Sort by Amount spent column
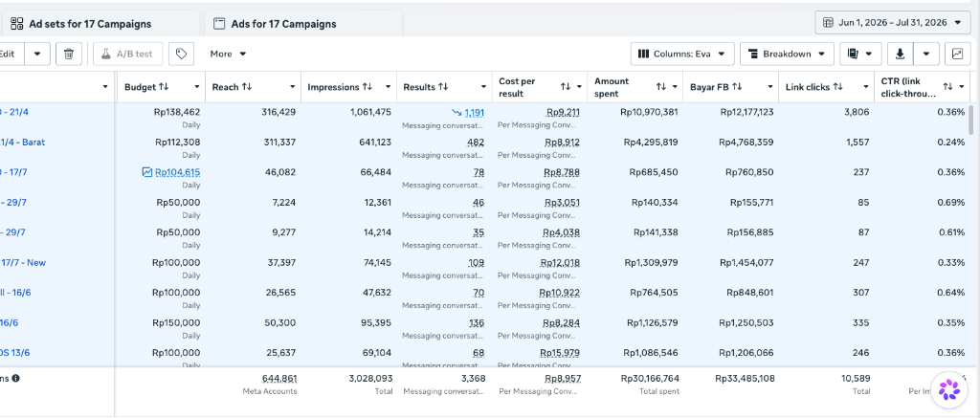The image size is (980, 418). pyautogui.click(x=661, y=87)
